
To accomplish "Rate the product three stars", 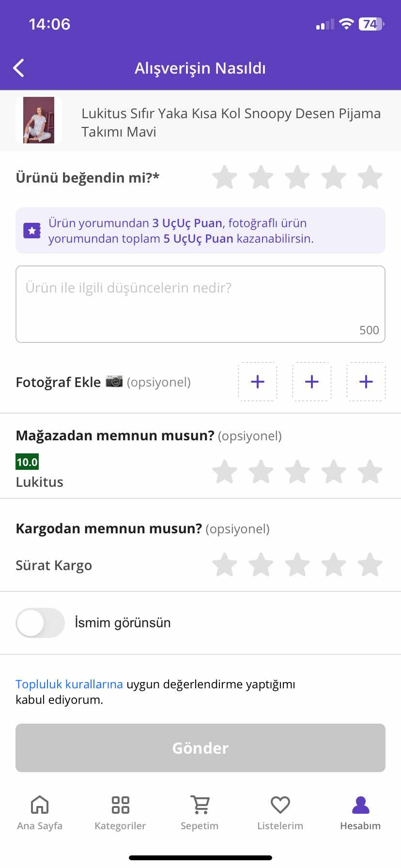I will 297,177.
